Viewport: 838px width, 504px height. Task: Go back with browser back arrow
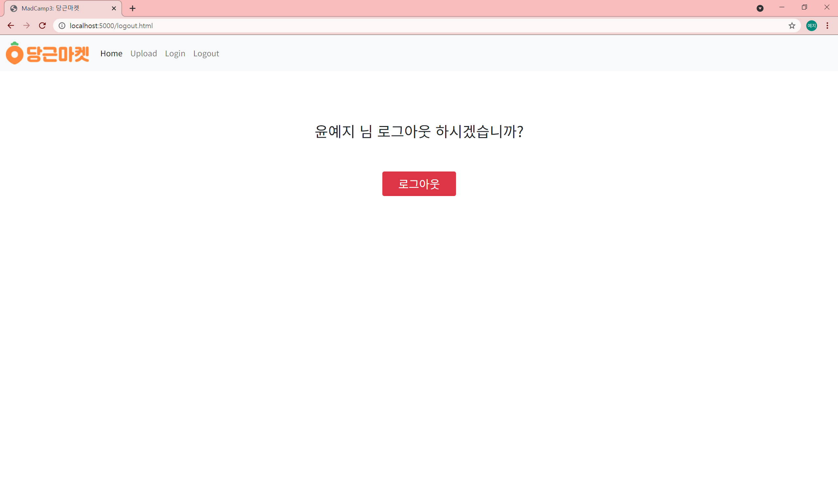10,26
